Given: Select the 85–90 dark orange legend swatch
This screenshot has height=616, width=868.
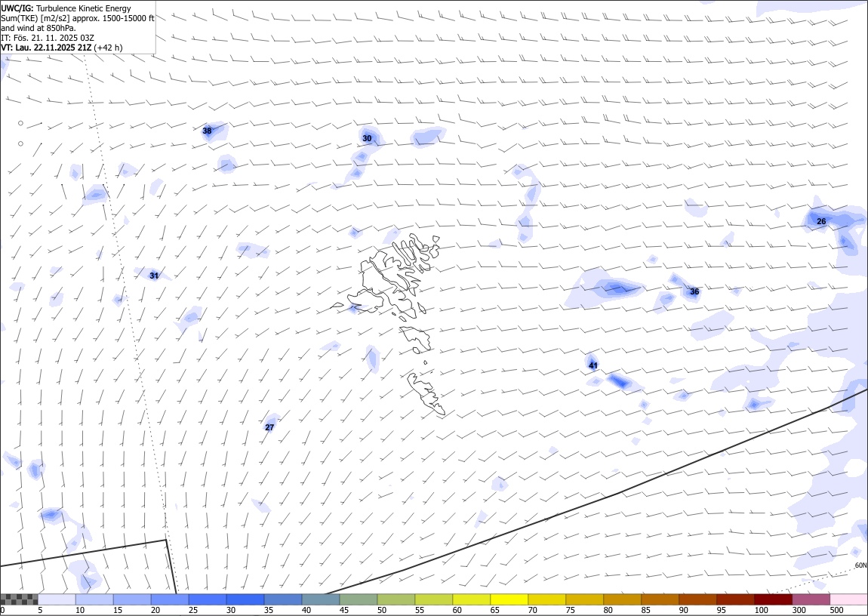Looking at the screenshot, I should point(660,599).
